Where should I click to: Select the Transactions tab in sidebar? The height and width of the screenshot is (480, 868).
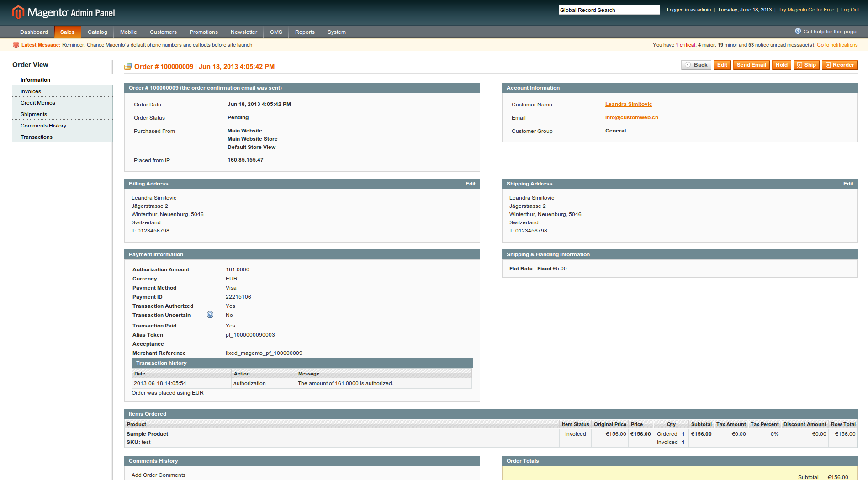[37, 137]
